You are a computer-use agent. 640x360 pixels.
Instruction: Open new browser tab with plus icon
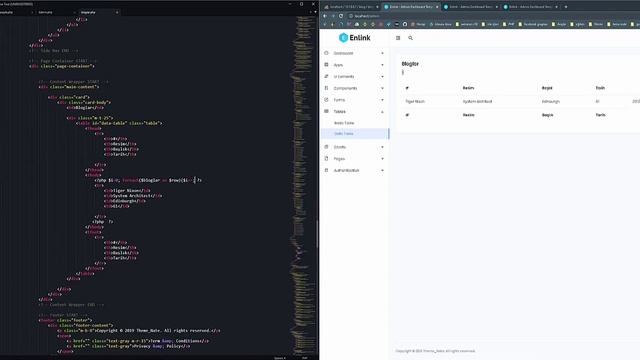click(x=566, y=7)
